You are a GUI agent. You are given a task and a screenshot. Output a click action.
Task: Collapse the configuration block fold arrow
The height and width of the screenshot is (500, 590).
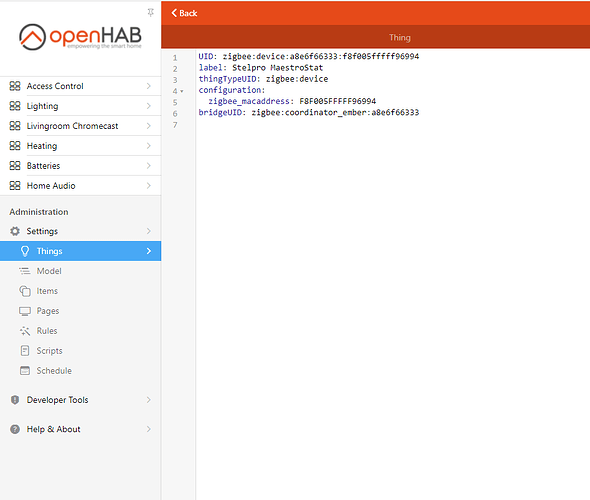[182, 91]
